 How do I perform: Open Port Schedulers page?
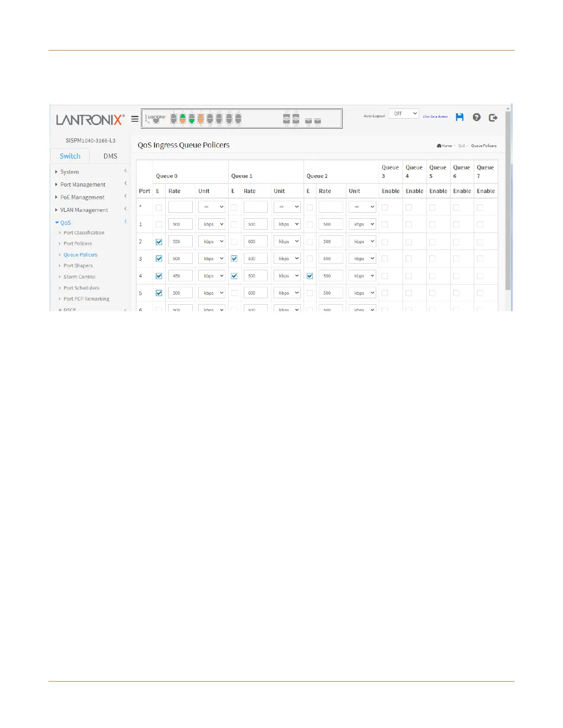pos(81,288)
